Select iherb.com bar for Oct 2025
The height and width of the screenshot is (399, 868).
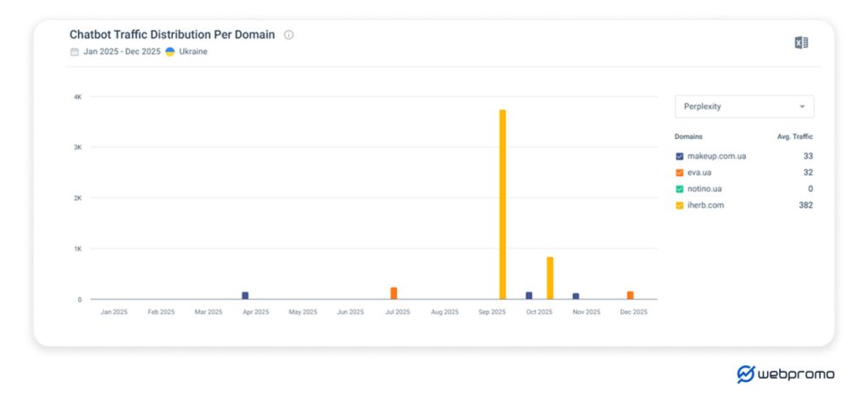(549, 278)
